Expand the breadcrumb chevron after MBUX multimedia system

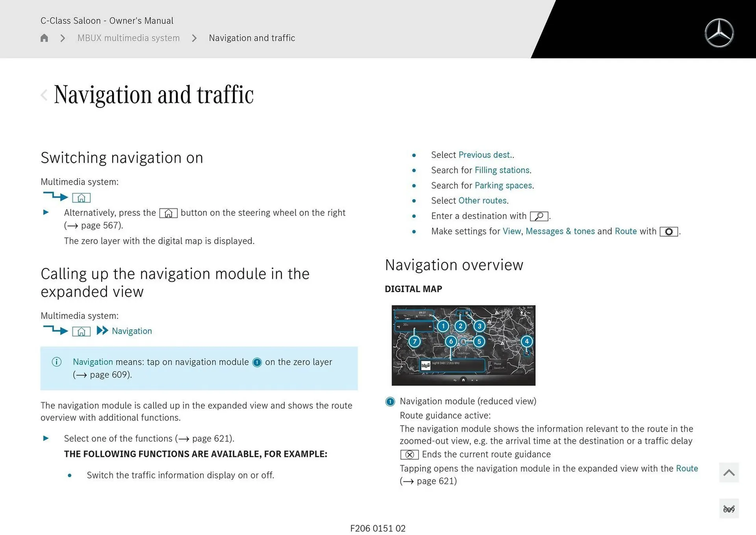(x=194, y=38)
